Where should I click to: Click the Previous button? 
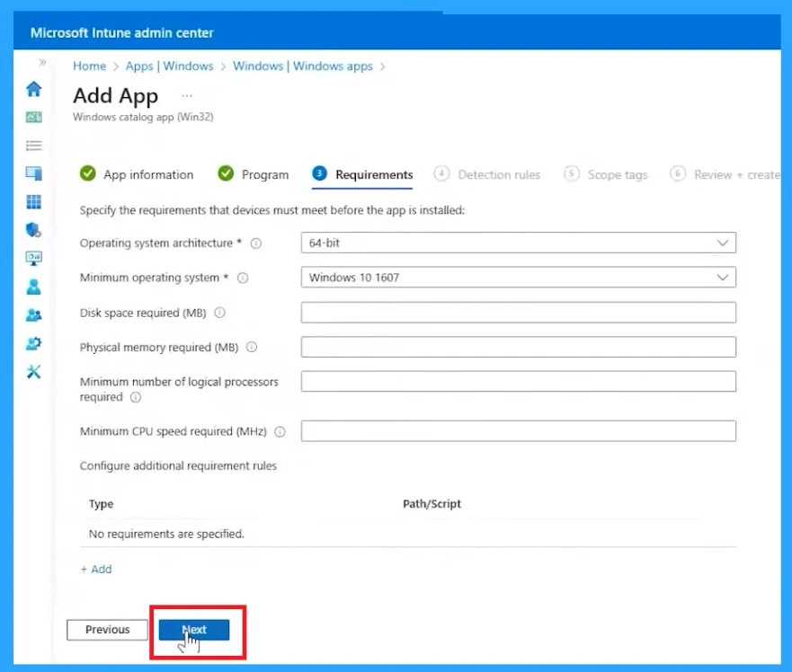point(107,630)
